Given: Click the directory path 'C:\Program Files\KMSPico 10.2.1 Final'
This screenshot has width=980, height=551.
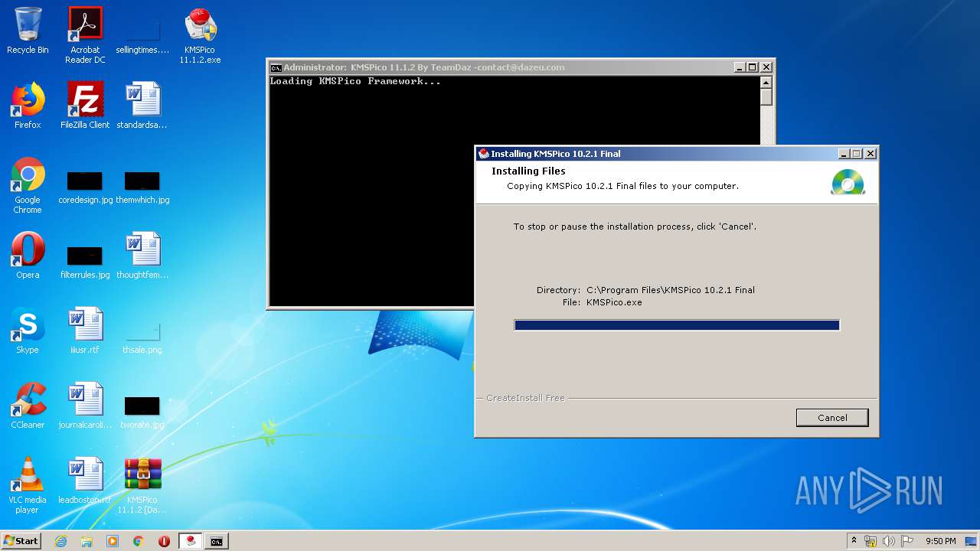Looking at the screenshot, I should pyautogui.click(x=671, y=290).
